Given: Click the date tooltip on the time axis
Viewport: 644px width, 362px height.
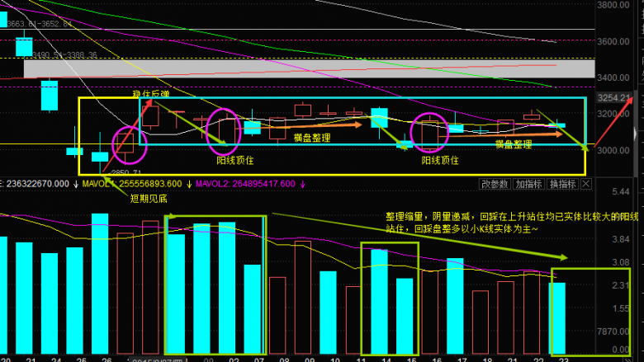Looking at the screenshot, I should (157, 359).
